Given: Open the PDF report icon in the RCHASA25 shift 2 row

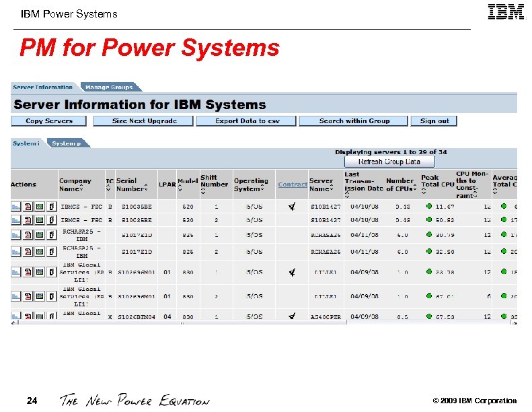Looking at the screenshot, I should (28, 252).
